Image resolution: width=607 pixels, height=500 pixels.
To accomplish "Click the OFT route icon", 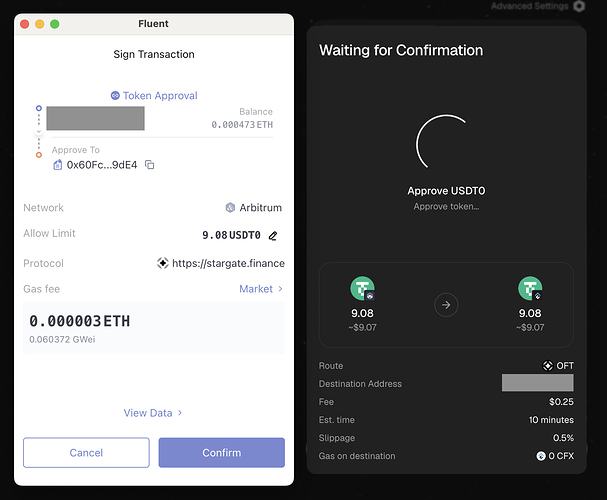I will (x=547, y=366).
